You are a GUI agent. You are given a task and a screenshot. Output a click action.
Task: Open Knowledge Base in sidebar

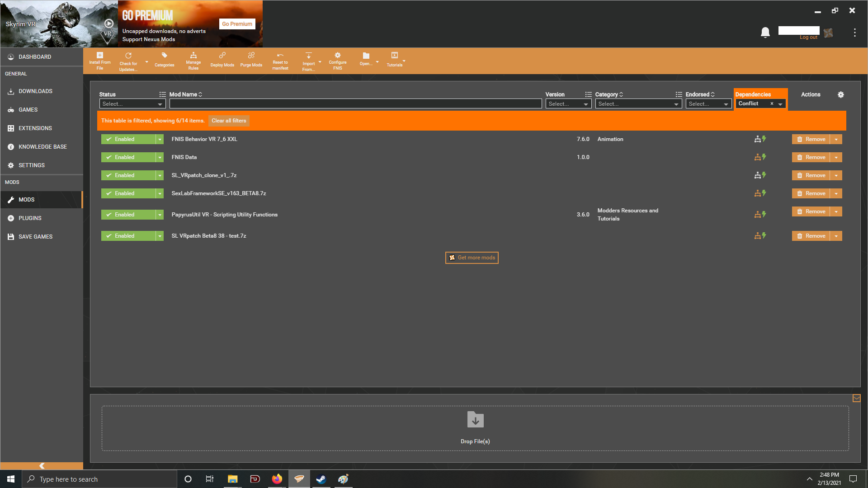(42, 147)
